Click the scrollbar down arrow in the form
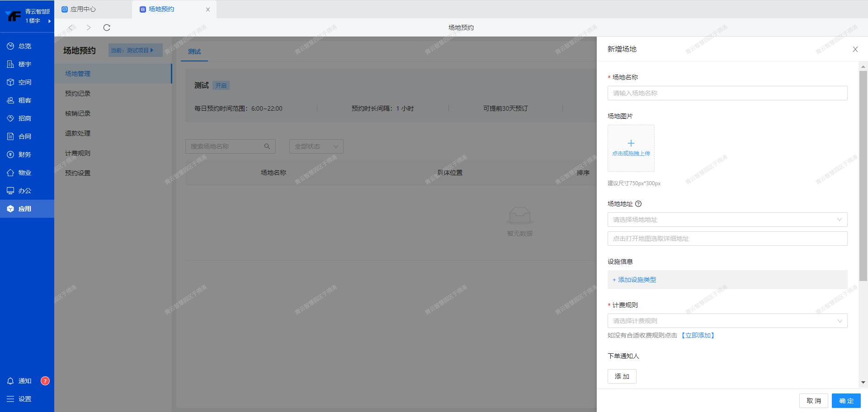This screenshot has height=412, width=868. pos(863,382)
